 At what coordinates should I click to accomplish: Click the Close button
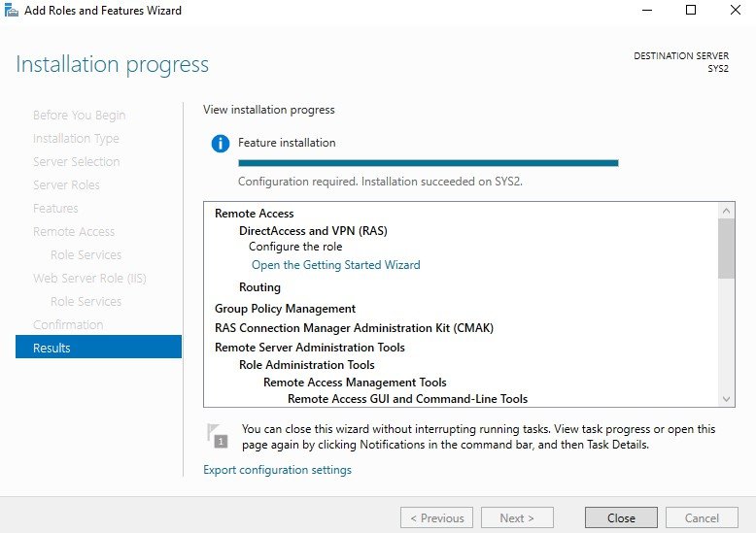pos(621,518)
